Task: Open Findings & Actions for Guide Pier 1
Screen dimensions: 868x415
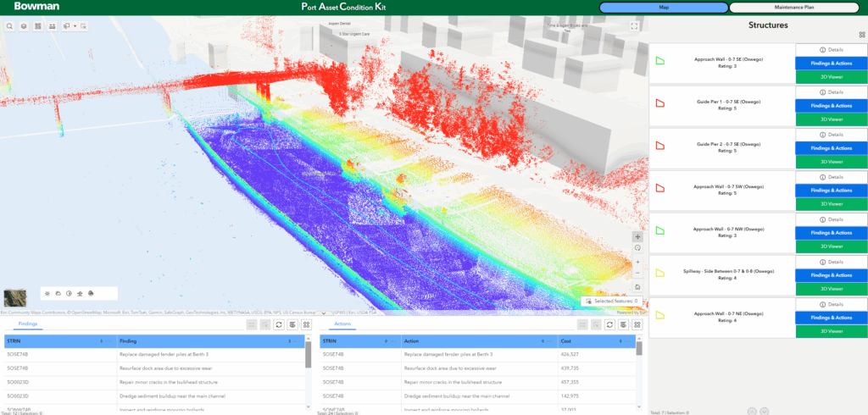Action: click(831, 106)
